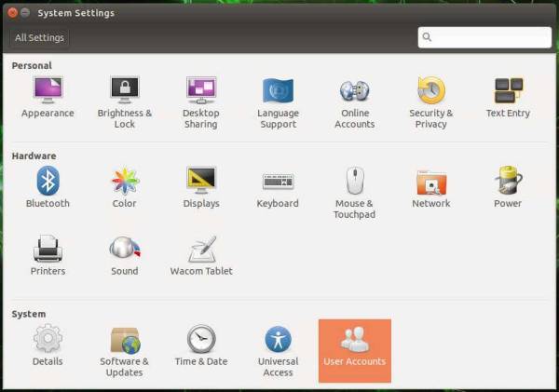This screenshot has height=392, width=559.
Task: Click the magnifier icon in search box
Action: click(427, 37)
